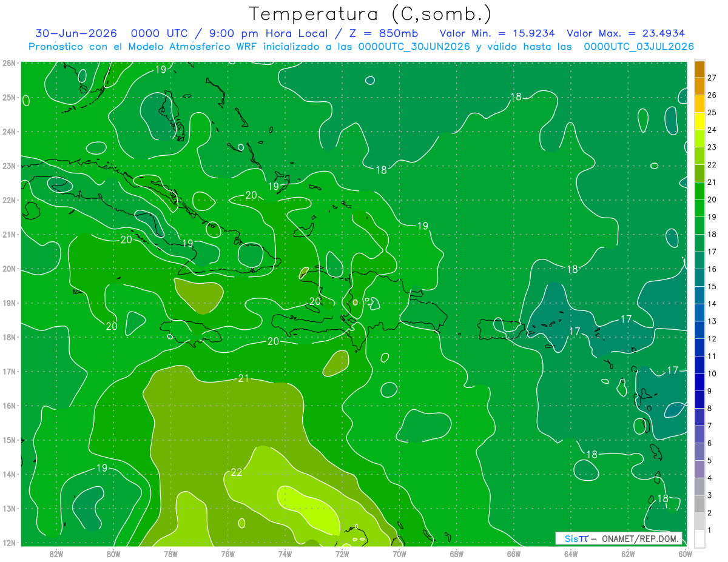728x562 pixels.
Task: Pick the 16N latitude label
Action: (9, 406)
